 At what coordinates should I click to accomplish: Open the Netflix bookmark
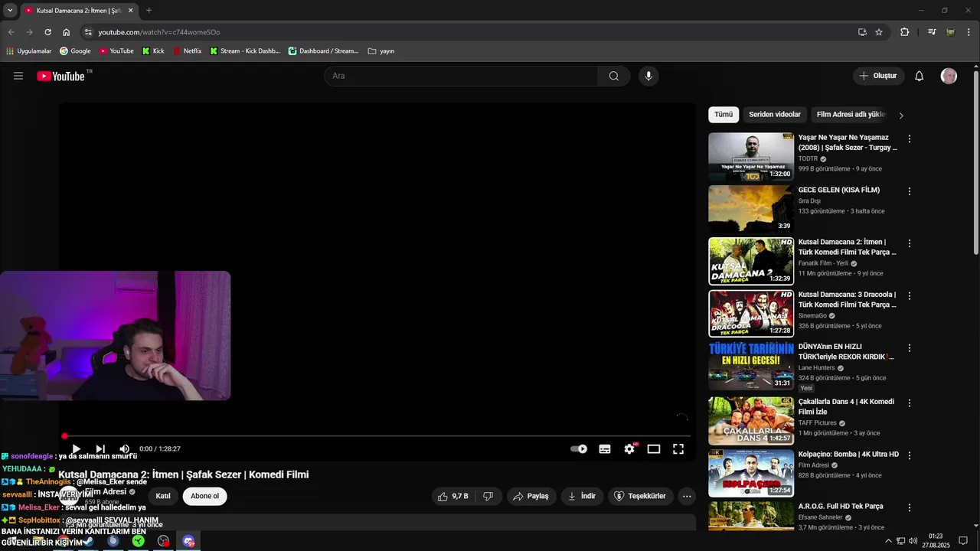(x=187, y=51)
